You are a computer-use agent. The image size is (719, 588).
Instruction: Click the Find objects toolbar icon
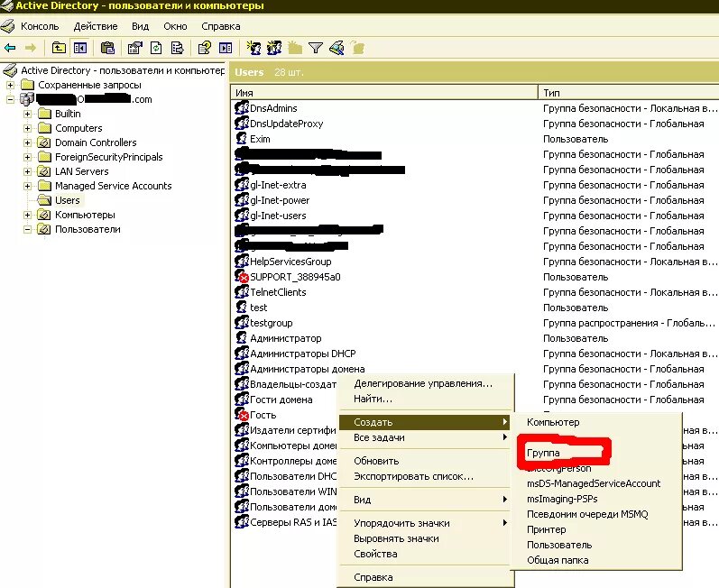[x=337, y=48]
